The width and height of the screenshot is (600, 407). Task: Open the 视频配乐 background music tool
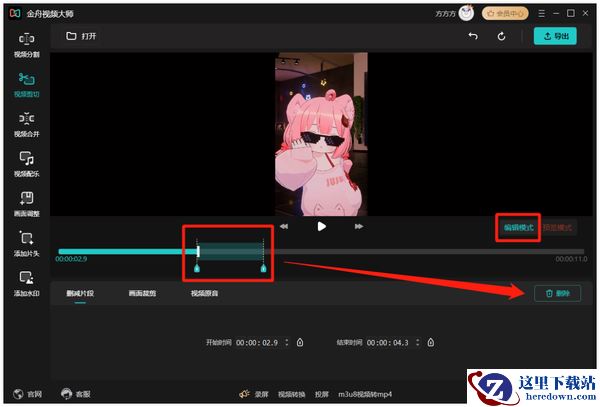(x=26, y=164)
